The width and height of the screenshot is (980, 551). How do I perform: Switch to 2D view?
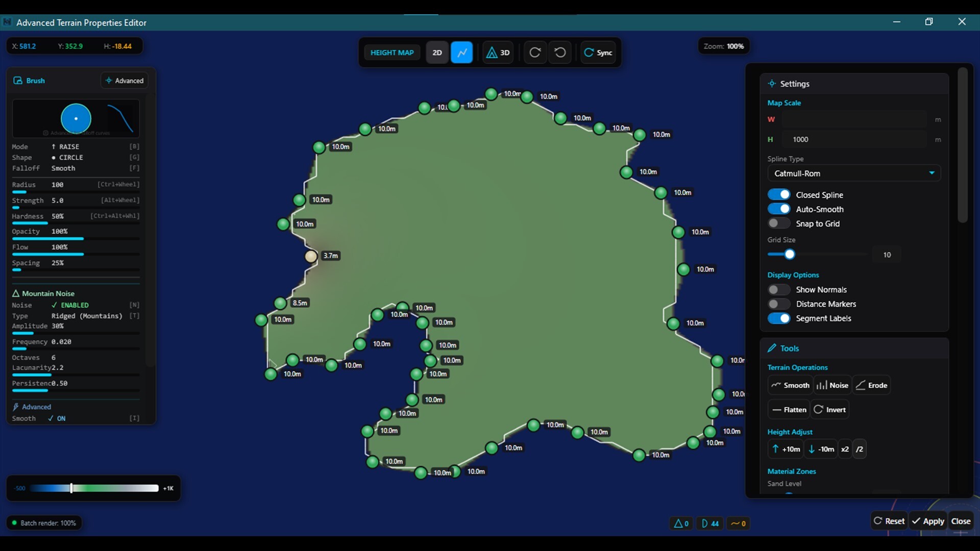[x=437, y=53]
